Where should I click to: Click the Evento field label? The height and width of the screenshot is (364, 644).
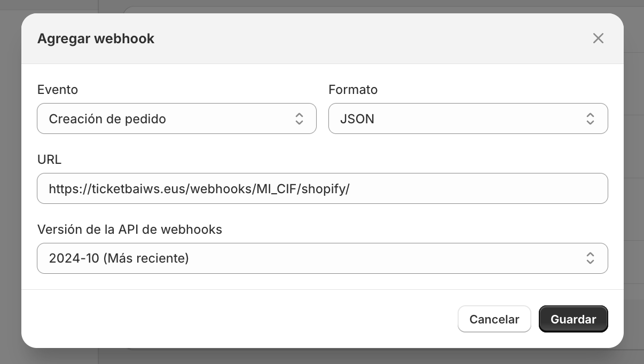coord(58,90)
